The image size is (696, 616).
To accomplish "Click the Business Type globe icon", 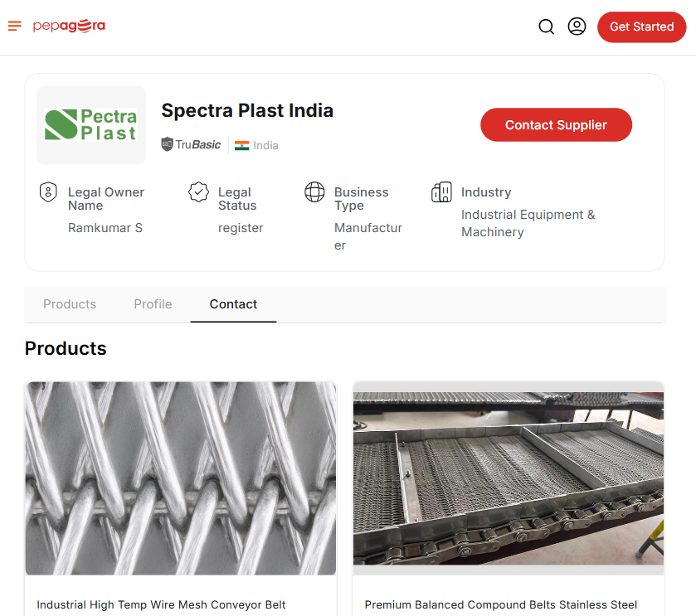I will 314,192.
